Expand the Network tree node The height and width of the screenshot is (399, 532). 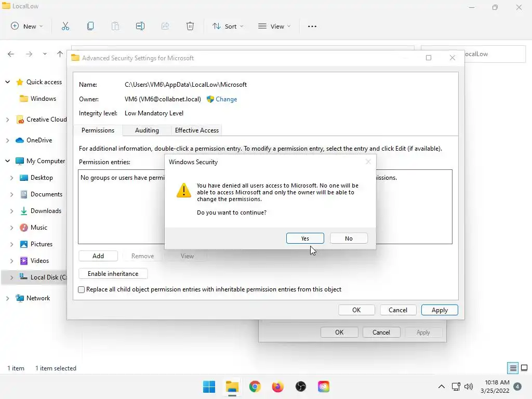coord(7,298)
